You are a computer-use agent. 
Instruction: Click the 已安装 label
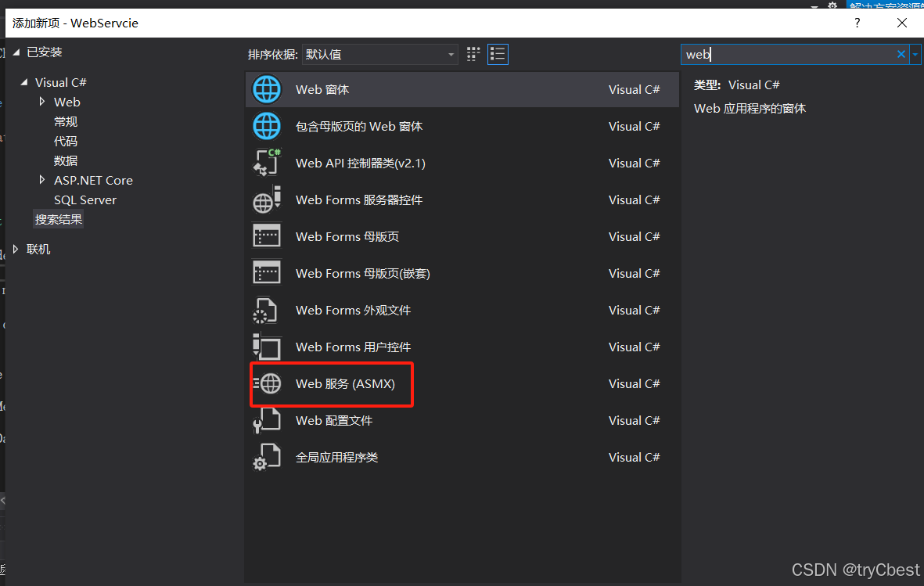point(44,52)
